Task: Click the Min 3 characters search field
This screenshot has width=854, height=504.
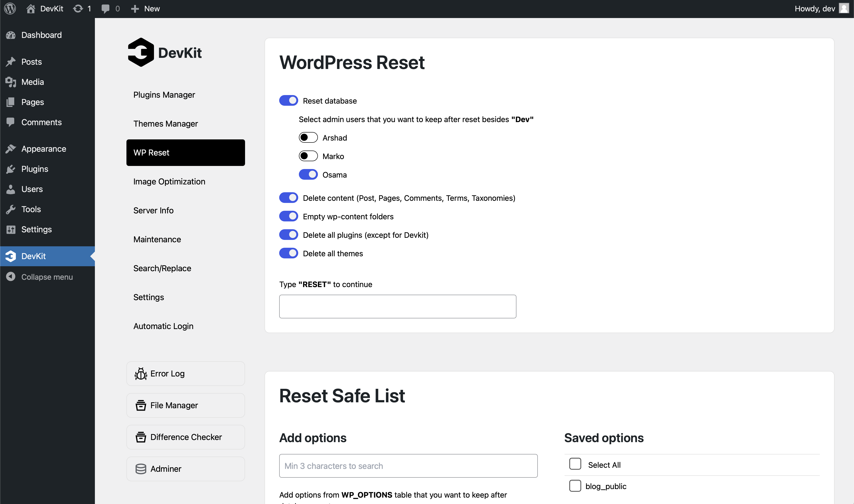Action: [408, 466]
